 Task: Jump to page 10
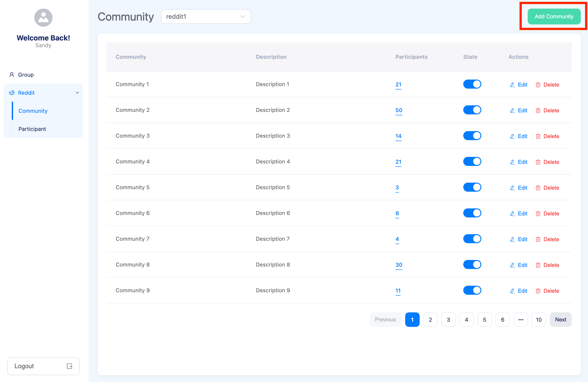[539, 319]
